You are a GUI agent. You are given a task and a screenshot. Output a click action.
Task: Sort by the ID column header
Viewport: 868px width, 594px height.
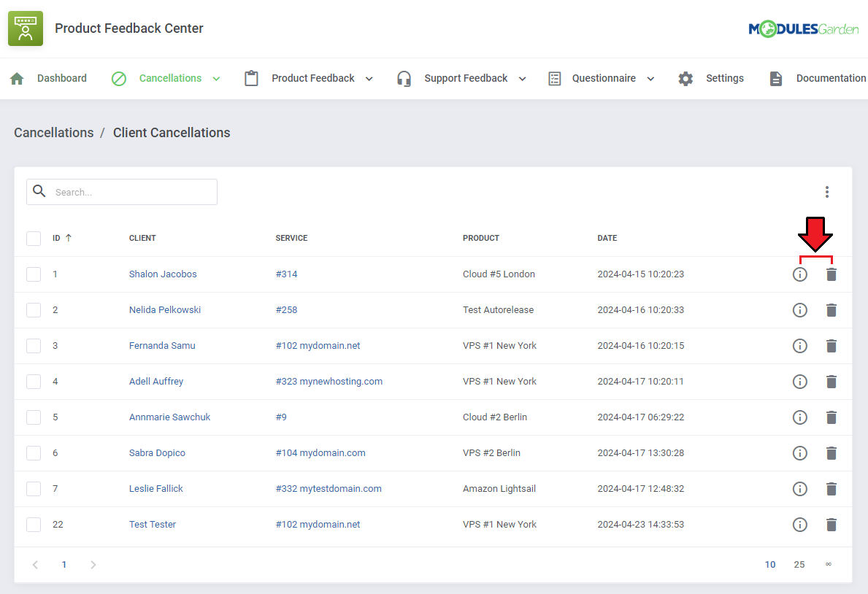[62, 238]
